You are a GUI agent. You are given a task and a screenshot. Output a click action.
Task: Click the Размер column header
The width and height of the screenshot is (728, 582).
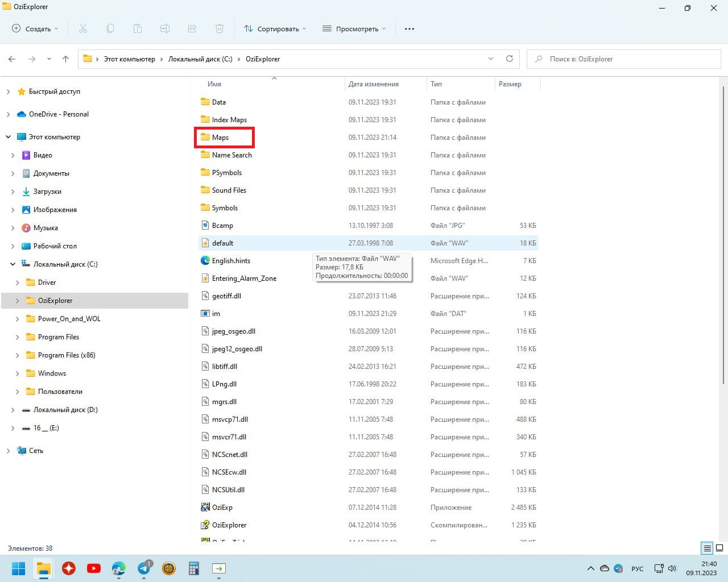(x=510, y=84)
